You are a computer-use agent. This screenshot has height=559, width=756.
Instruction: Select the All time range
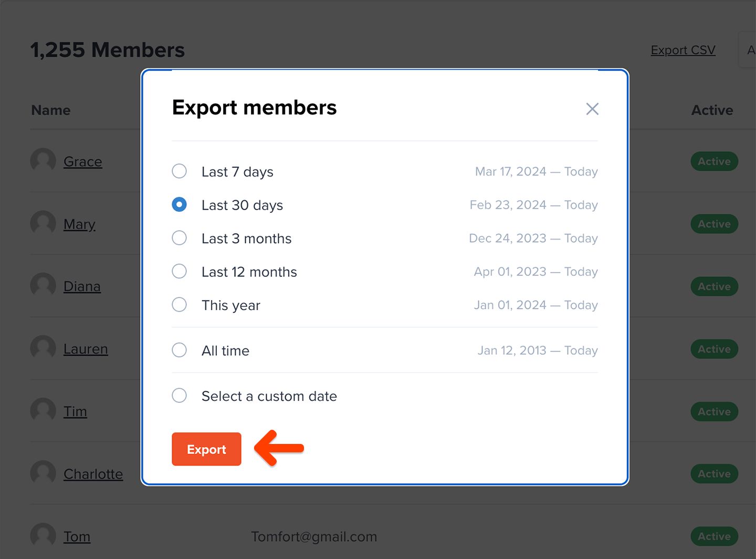click(x=179, y=350)
